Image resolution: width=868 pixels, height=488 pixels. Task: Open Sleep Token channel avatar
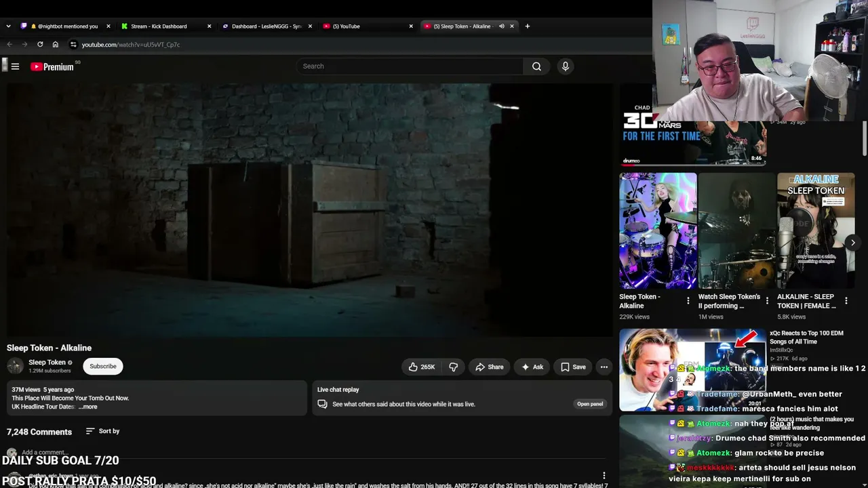(15, 366)
